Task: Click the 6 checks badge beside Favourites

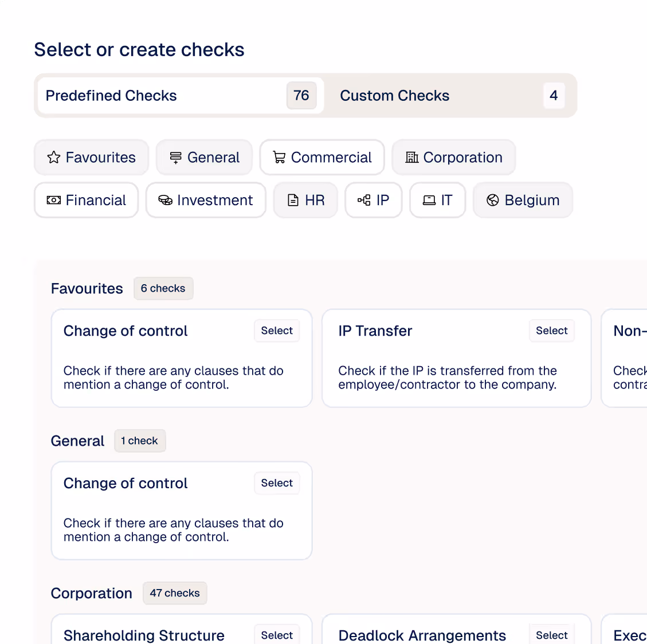Action: pos(163,288)
